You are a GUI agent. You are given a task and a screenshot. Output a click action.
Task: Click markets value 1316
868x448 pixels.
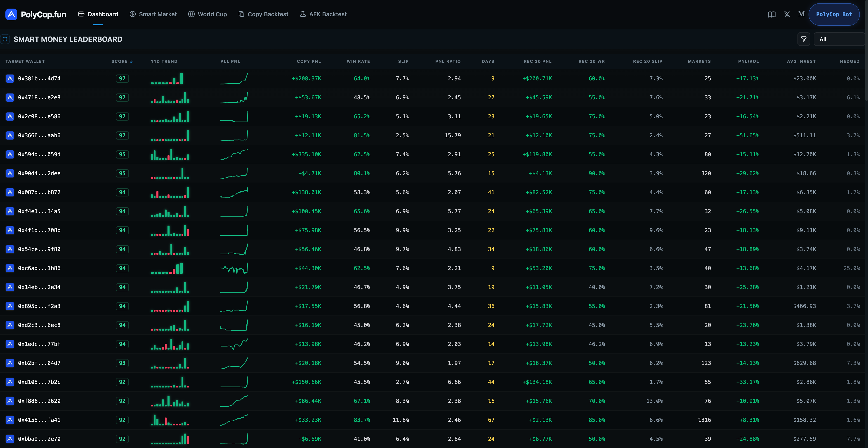tap(704, 420)
